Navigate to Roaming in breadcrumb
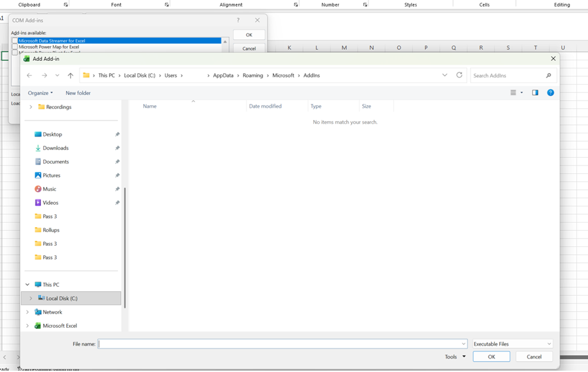The image size is (588, 372). pos(253,75)
